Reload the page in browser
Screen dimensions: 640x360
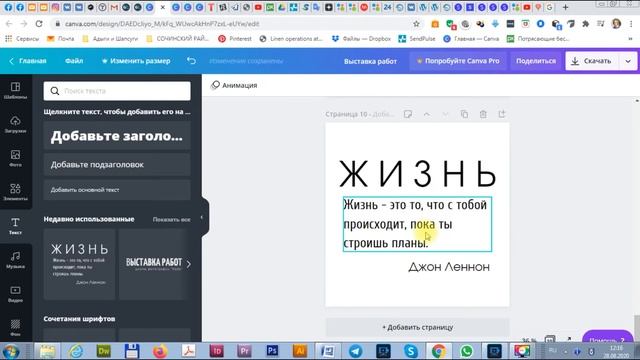tap(39, 24)
